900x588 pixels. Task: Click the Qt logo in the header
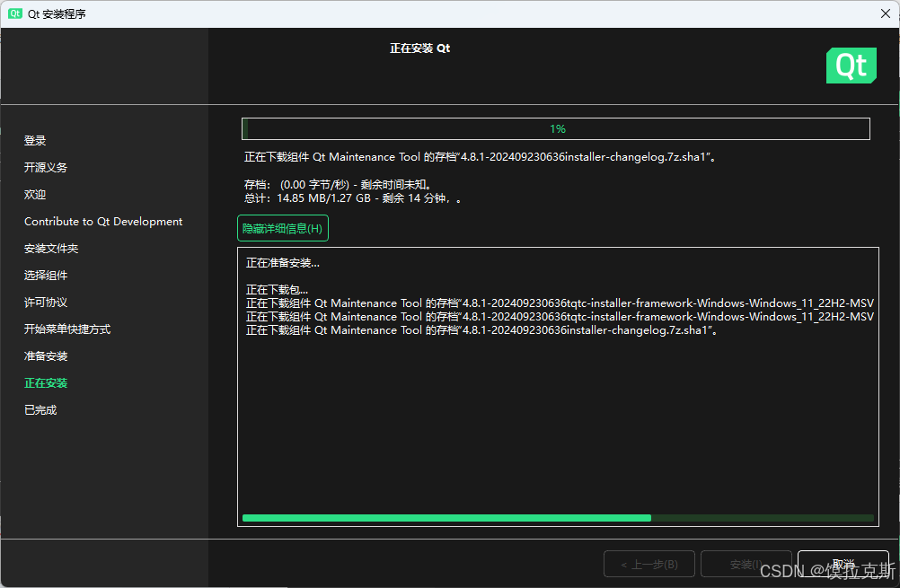(x=851, y=66)
